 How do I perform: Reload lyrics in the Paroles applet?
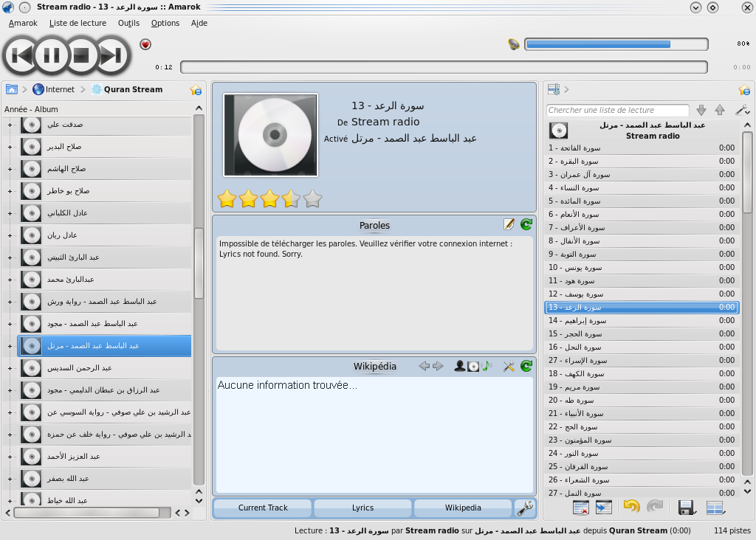[x=526, y=224]
